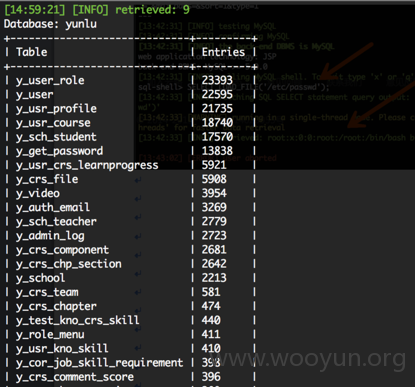415x387 pixels.
Task: Click entry count 2213
Action: [x=214, y=278]
